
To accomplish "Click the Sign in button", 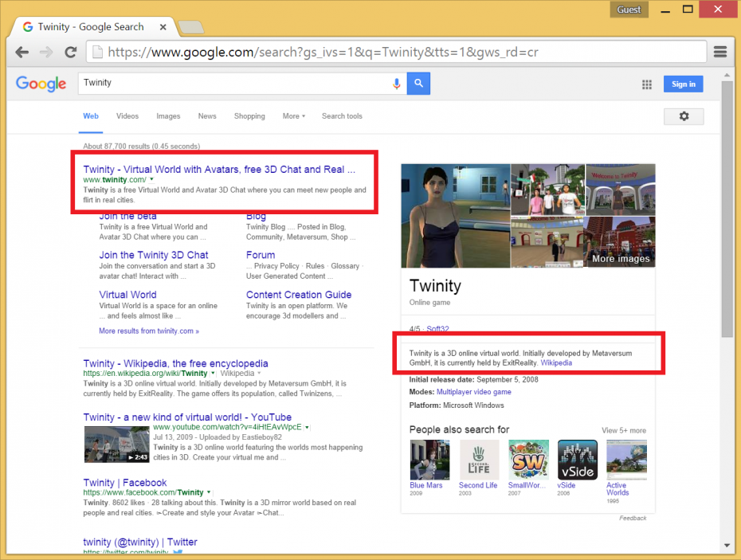I will click(x=684, y=84).
